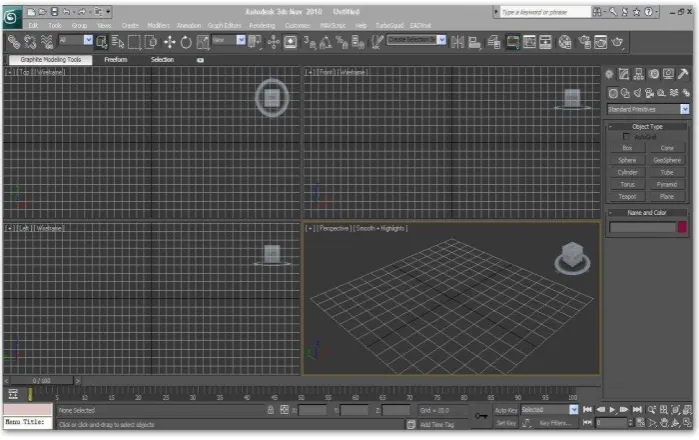Click the Select and Link tool

14,42
